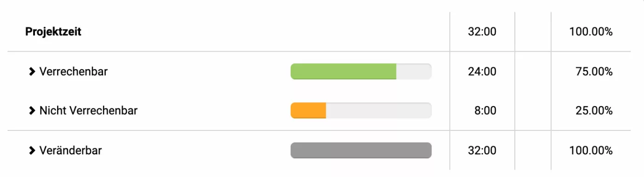Click the Veränderbar 100.00% value

[x=591, y=150]
